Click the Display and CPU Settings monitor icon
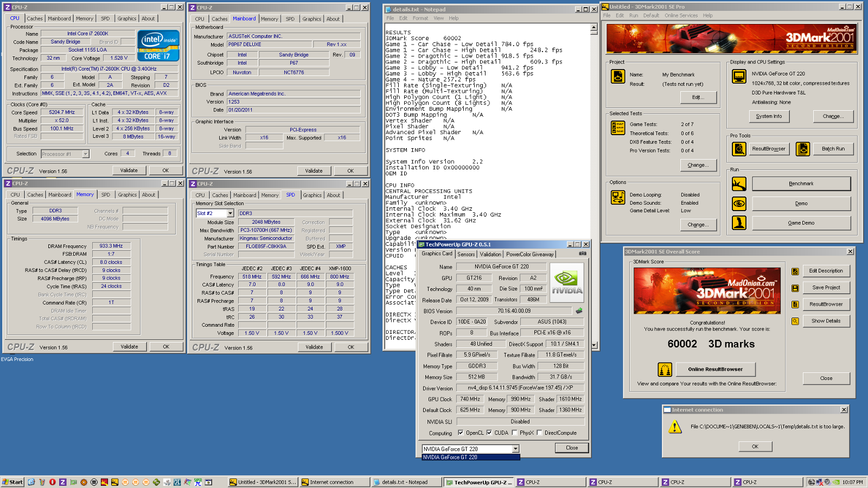Screen dimensions: 868x488 (x=739, y=77)
